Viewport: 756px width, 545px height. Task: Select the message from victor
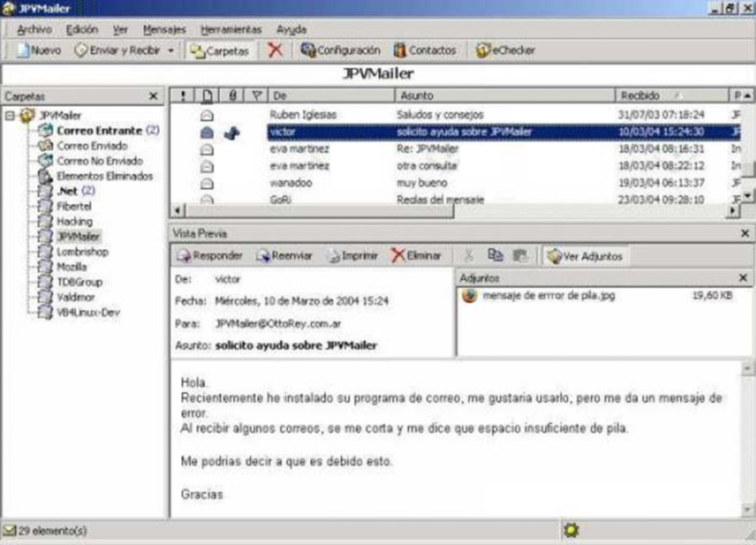click(455, 132)
